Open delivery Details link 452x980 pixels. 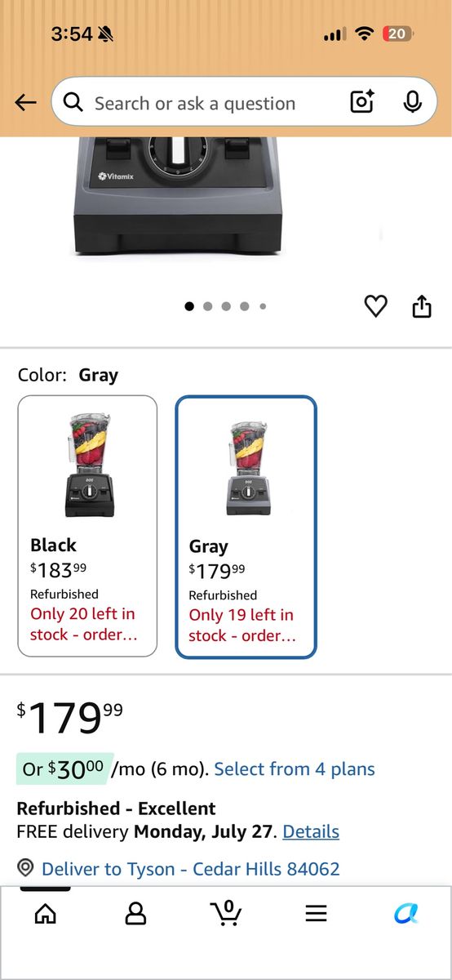(311, 832)
